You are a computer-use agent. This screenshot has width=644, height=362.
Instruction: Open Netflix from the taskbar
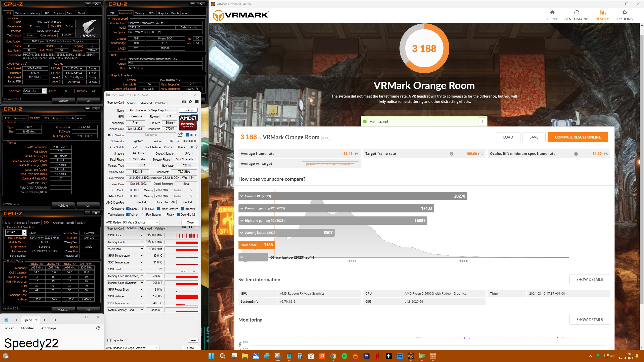[x=378, y=356]
